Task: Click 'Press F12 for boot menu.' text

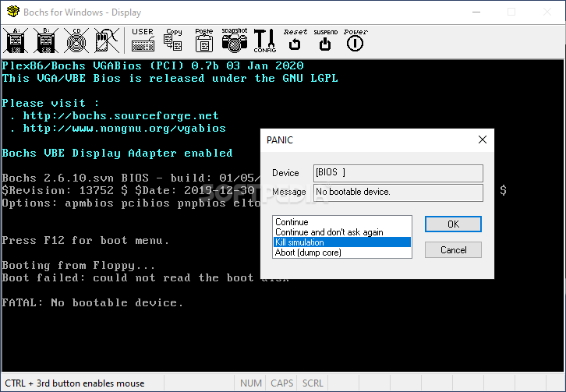Action: (x=86, y=240)
